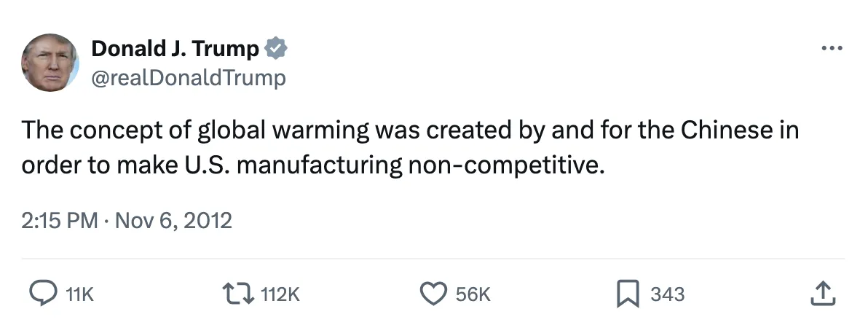Click the 112K retweet count
868x325 pixels.
tap(280, 294)
